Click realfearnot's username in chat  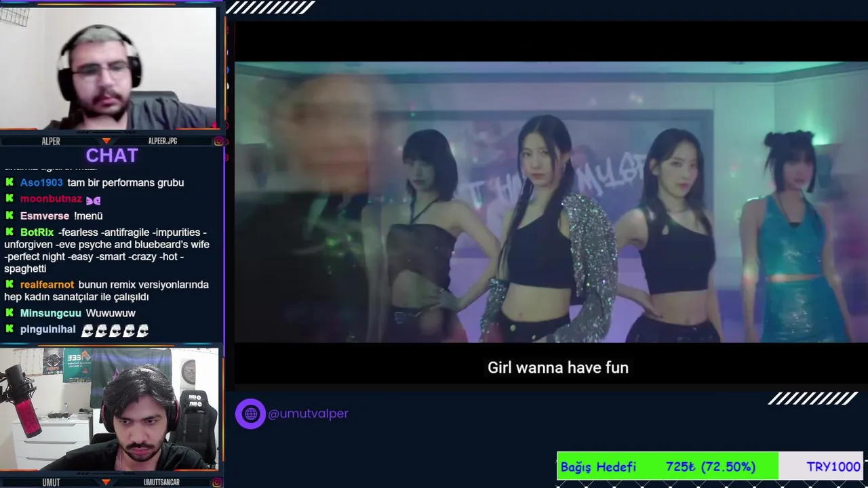point(47,285)
